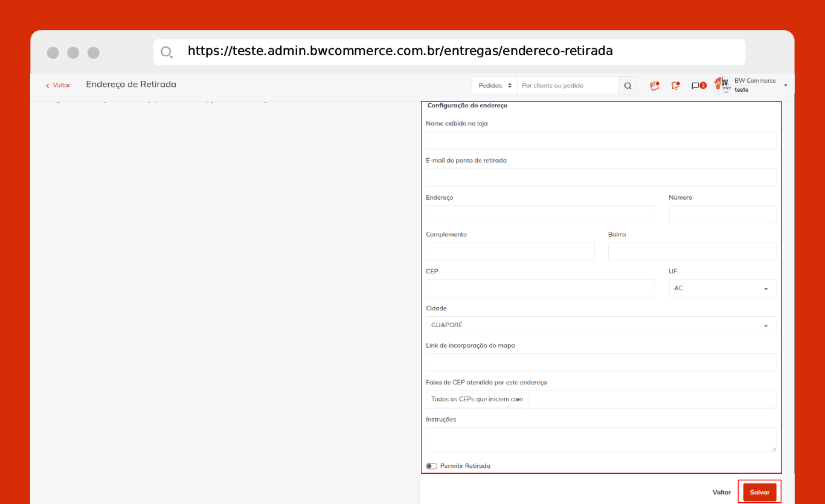The width and height of the screenshot is (825, 504).
Task: Open the bell alerts icon
Action: (675, 86)
